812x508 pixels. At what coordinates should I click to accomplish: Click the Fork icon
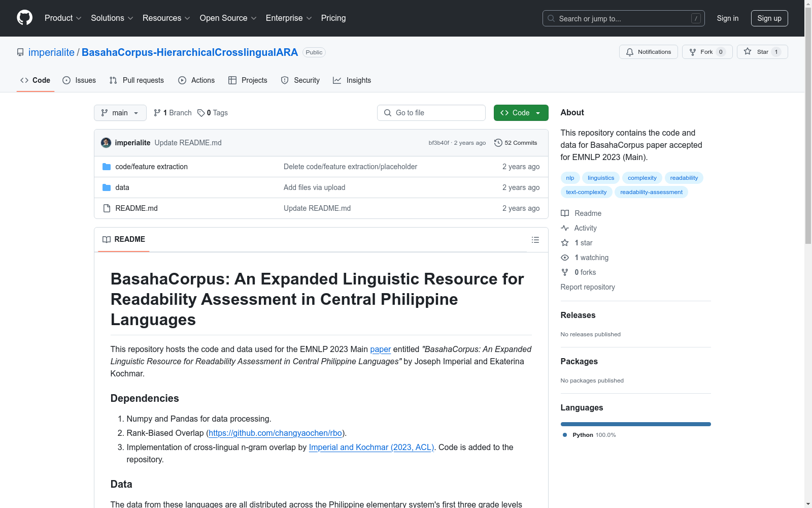click(x=693, y=52)
